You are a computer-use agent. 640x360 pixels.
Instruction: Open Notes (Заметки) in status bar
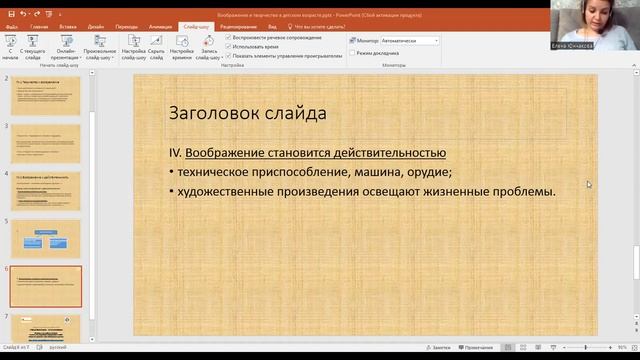pos(438,347)
